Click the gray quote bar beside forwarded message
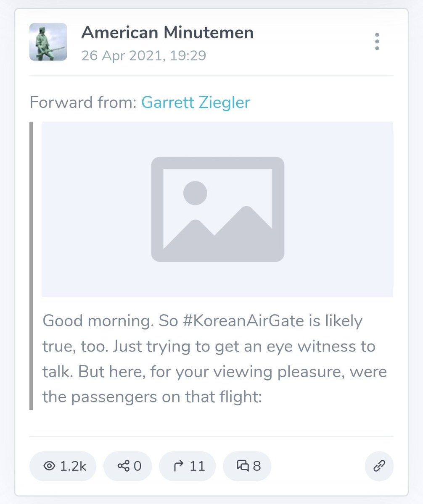The image size is (423, 504). tap(31, 265)
